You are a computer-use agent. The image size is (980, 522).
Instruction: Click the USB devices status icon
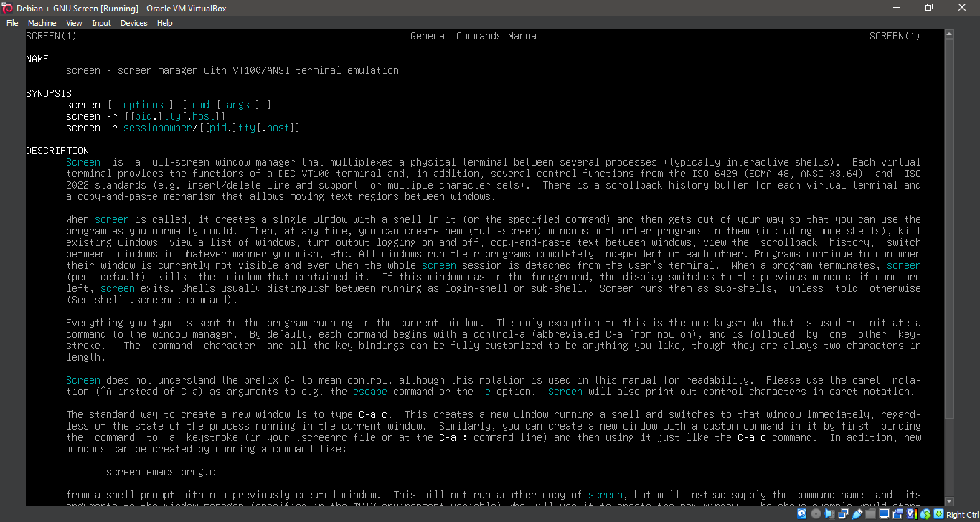(x=856, y=514)
